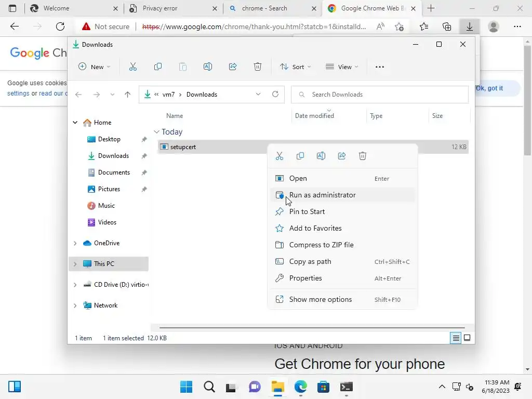532x399 pixels.
Task: Open Edge Favorites star list
Action: pos(424,26)
